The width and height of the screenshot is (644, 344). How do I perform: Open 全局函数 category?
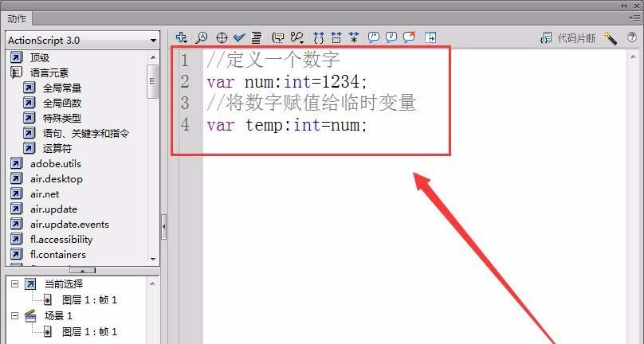(x=62, y=103)
